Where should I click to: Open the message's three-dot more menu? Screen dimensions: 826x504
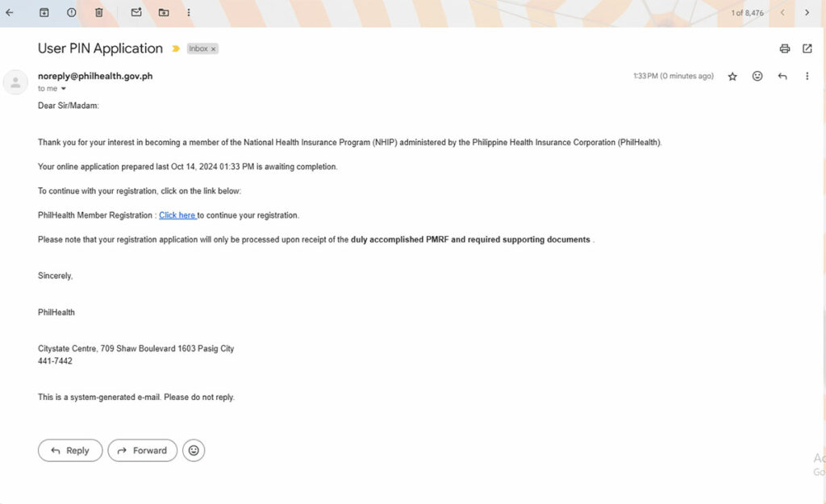click(x=807, y=77)
